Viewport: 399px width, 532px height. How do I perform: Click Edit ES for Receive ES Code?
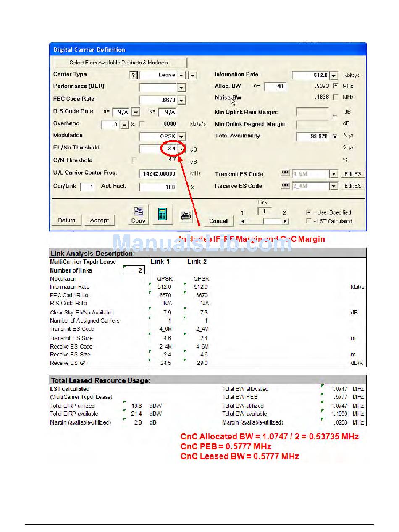353,186
